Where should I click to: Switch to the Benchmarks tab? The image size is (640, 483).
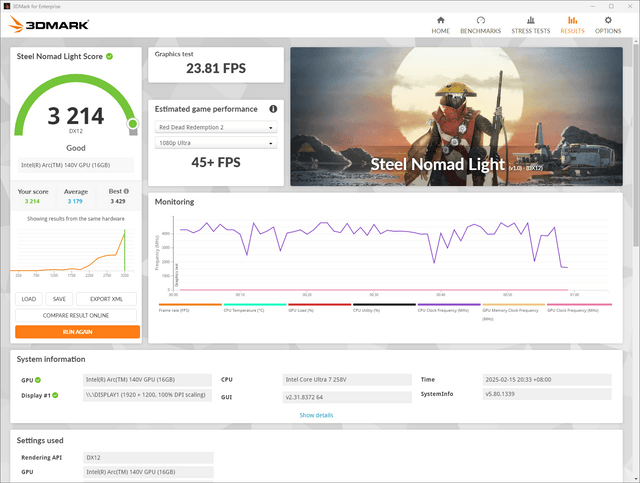click(480, 25)
